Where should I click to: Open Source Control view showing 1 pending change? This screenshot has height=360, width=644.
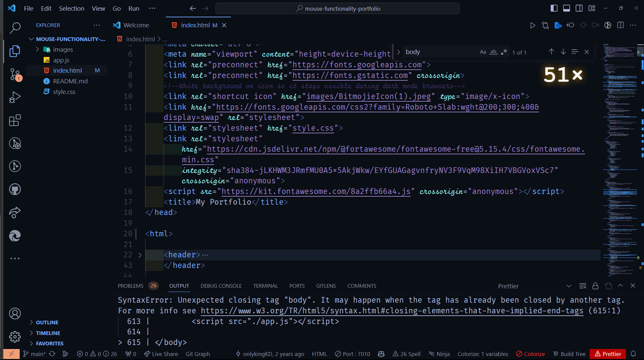point(15,74)
